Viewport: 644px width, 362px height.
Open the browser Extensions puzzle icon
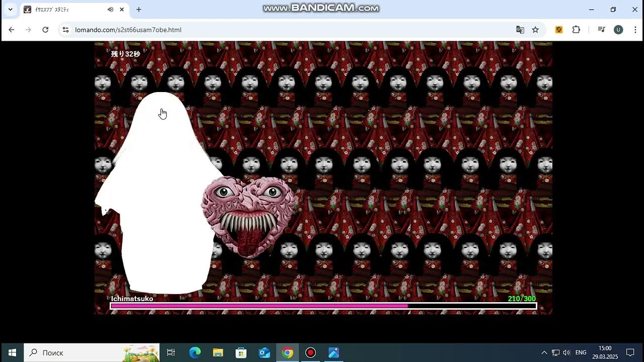point(576,30)
